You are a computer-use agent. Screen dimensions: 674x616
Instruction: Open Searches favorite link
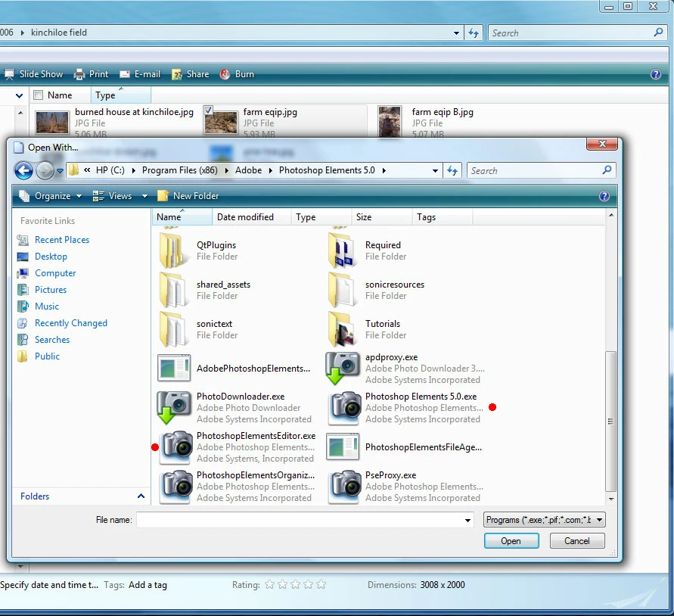tap(52, 340)
